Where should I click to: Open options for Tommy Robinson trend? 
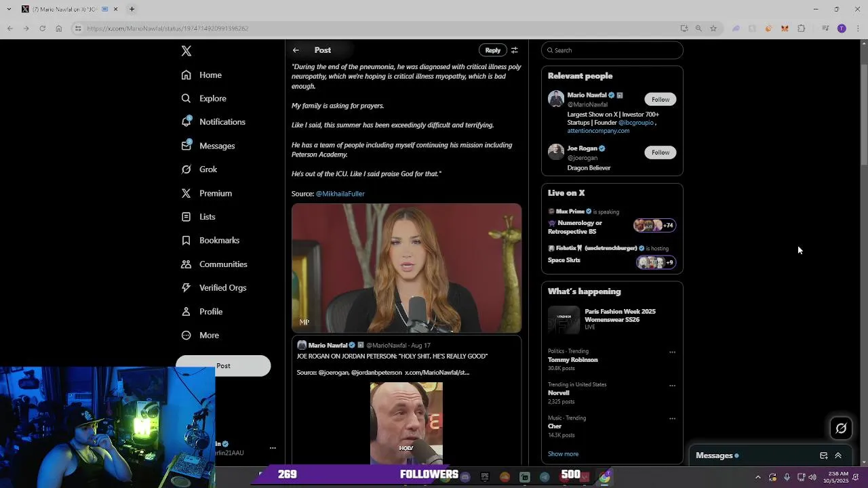pos(672,352)
